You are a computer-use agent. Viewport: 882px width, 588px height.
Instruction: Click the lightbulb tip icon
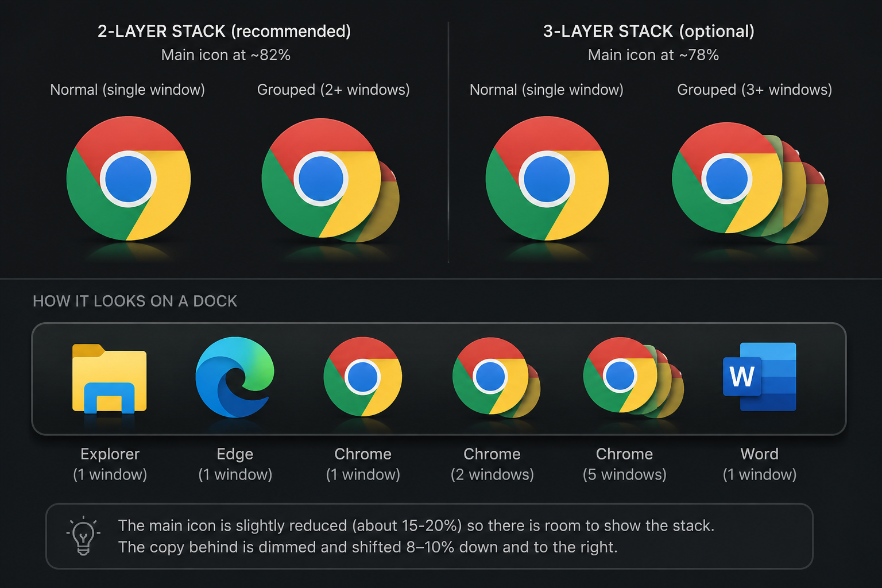point(83,536)
